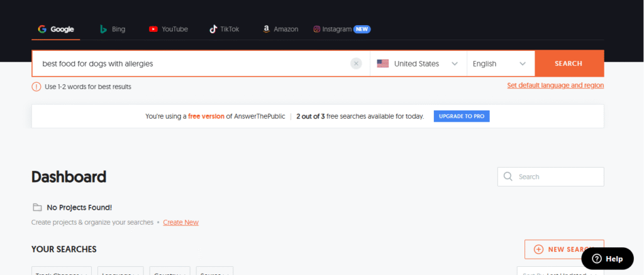
Task: Open the United States country dropdown
Action: tap(418, 63)
